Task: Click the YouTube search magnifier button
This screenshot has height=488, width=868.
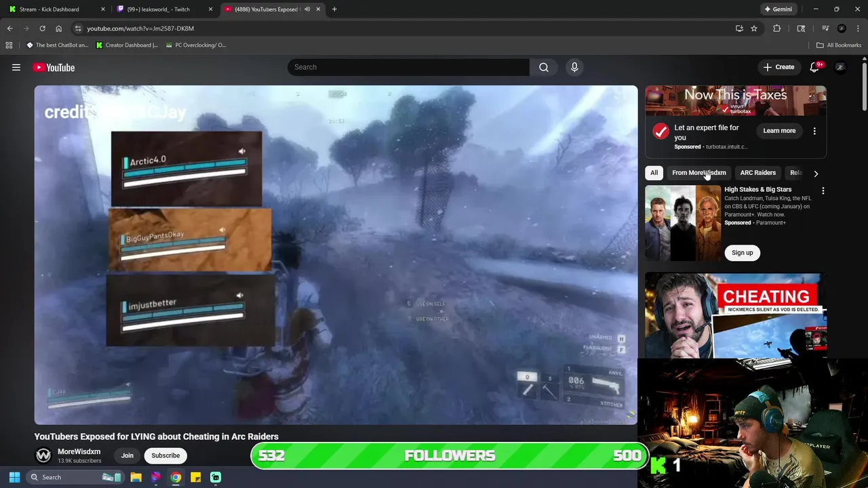Action: tap(544, 67)
